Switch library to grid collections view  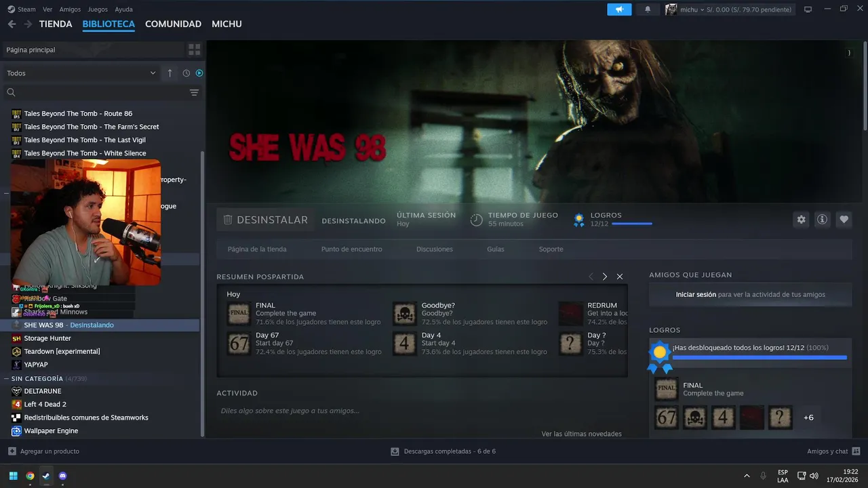(195, 49)
